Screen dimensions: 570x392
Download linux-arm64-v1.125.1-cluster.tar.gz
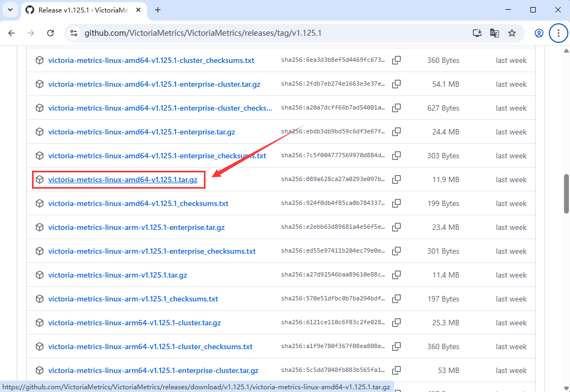[135, 323]
